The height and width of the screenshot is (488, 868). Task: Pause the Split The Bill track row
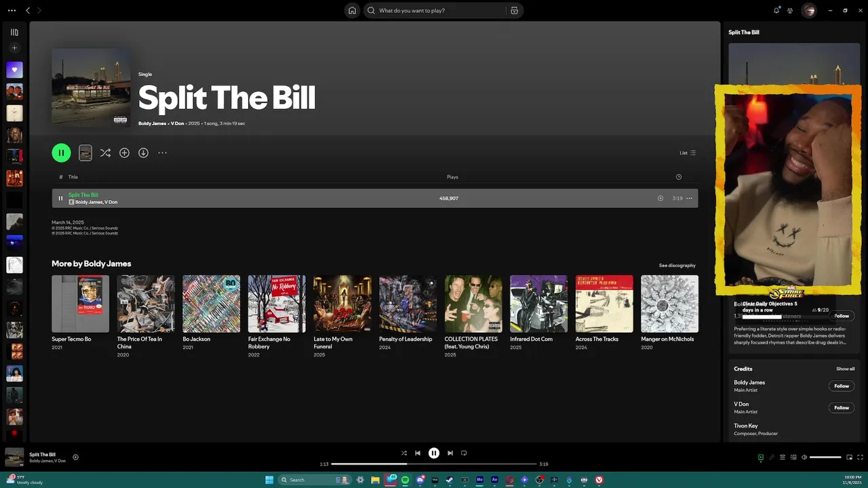(x=60, y=199)
